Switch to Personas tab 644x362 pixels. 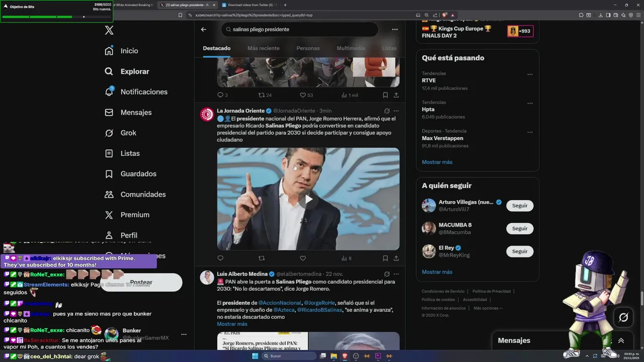[x=308, y=48]
